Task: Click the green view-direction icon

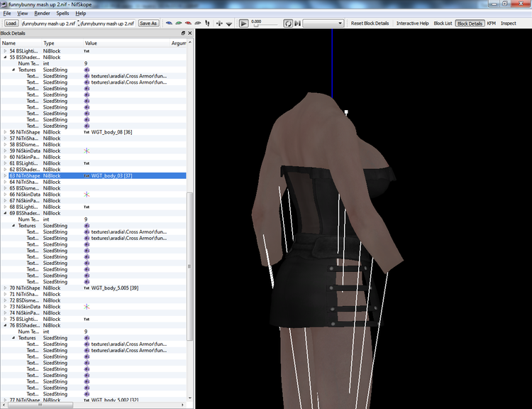Action: click(179, 23)
